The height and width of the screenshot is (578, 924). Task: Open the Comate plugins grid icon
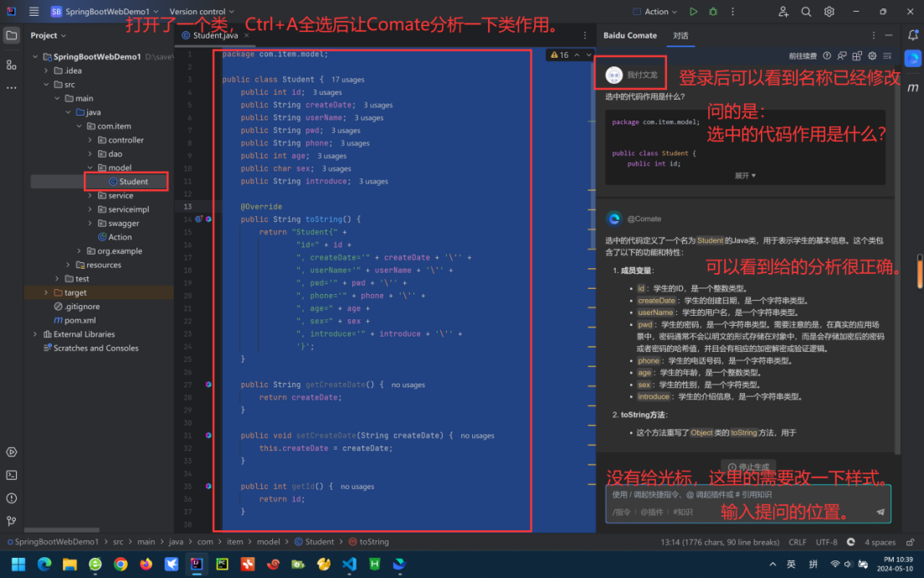(x=857, y=56)
